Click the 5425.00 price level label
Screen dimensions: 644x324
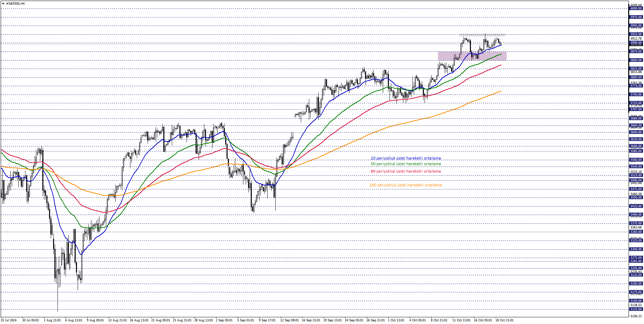pyautogui.click(x=636, y=206)
